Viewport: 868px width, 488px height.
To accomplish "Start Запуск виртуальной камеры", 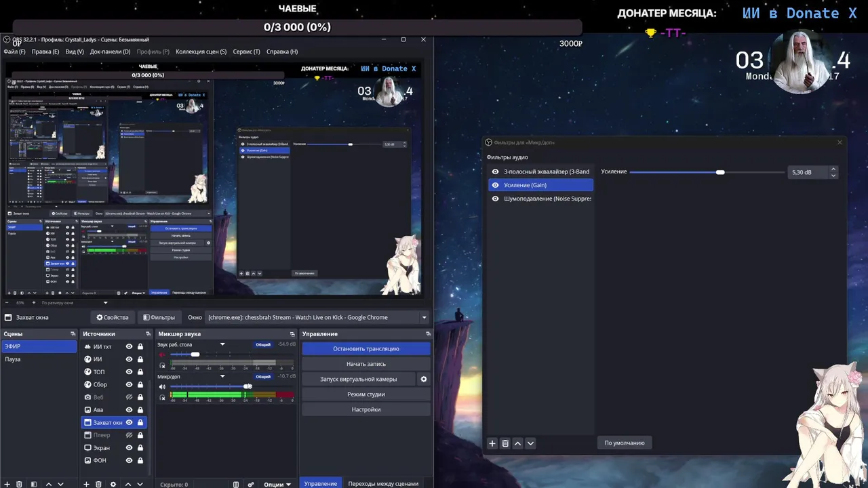I will pyautogui.click(x=359, y=379).
